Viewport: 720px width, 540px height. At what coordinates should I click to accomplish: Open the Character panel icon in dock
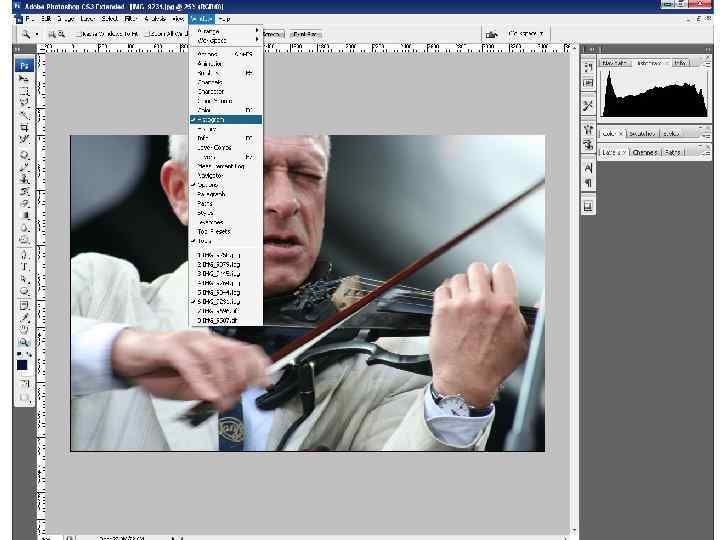(588, 168)
